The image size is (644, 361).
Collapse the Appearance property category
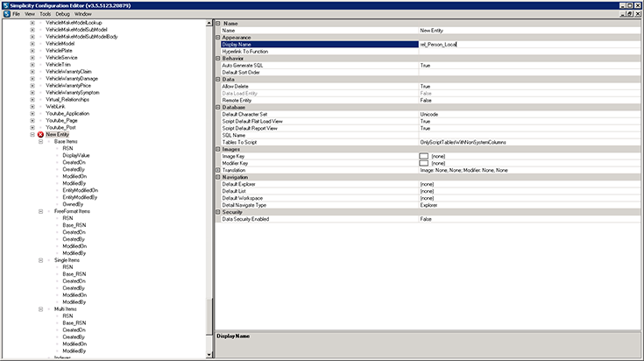pos(218,38)
